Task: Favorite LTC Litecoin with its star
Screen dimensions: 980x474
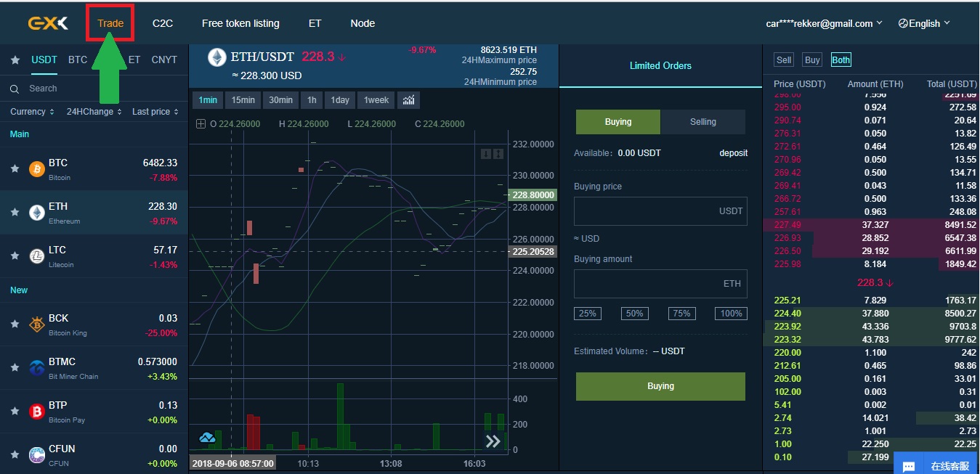Action: pos(15,256)
